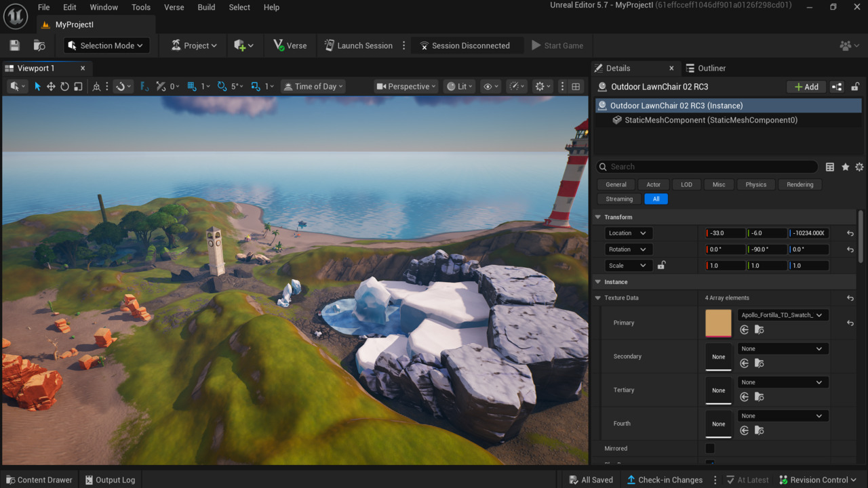Toggle the Details panel lock icon

(856, 87)
